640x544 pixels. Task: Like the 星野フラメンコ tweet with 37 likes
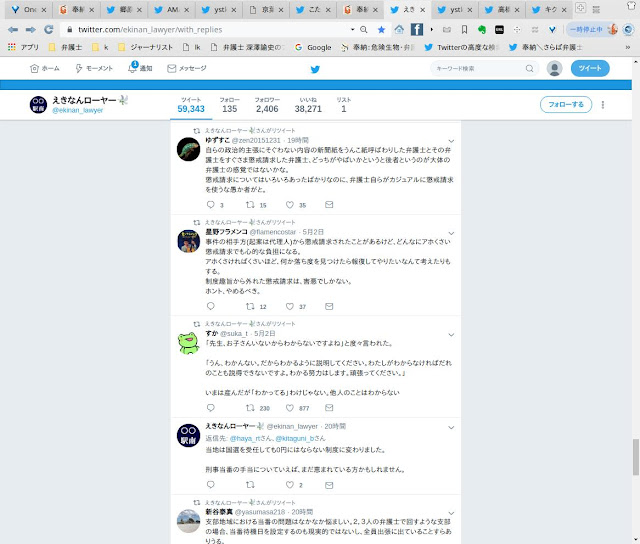290,306
